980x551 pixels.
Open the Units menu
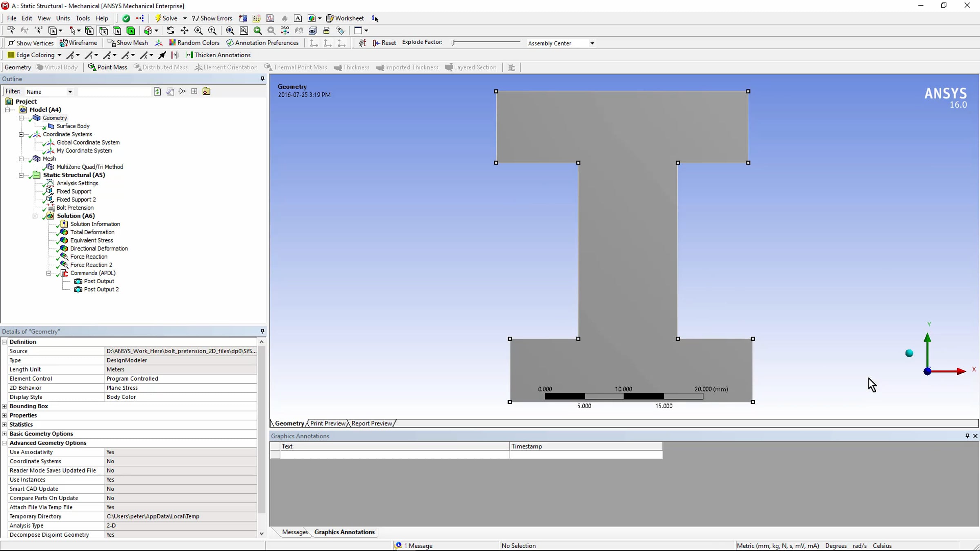[x=63, y=18]
